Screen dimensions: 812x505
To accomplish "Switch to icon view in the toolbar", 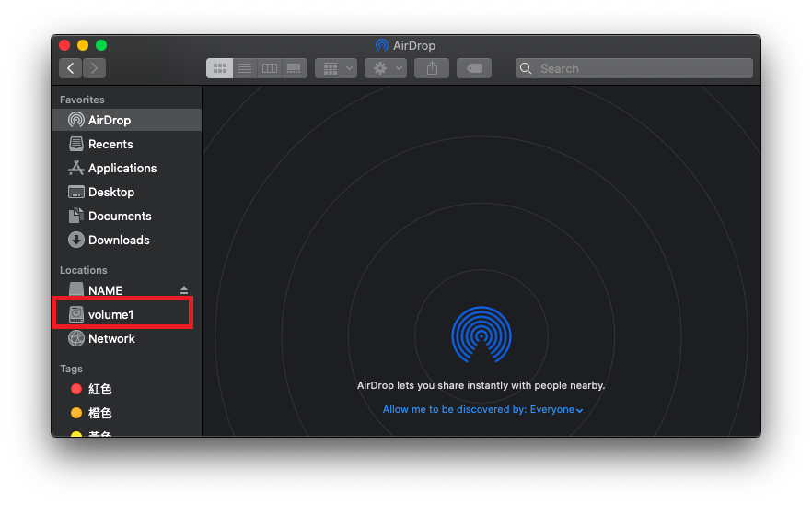I will coord(219,68).
